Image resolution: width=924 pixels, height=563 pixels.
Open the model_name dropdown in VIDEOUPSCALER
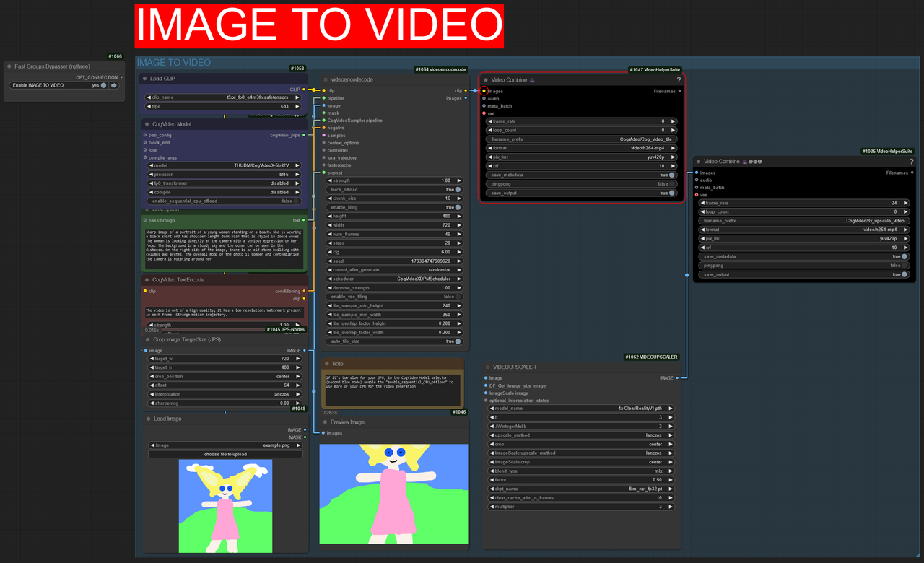(x=582, y=409)
